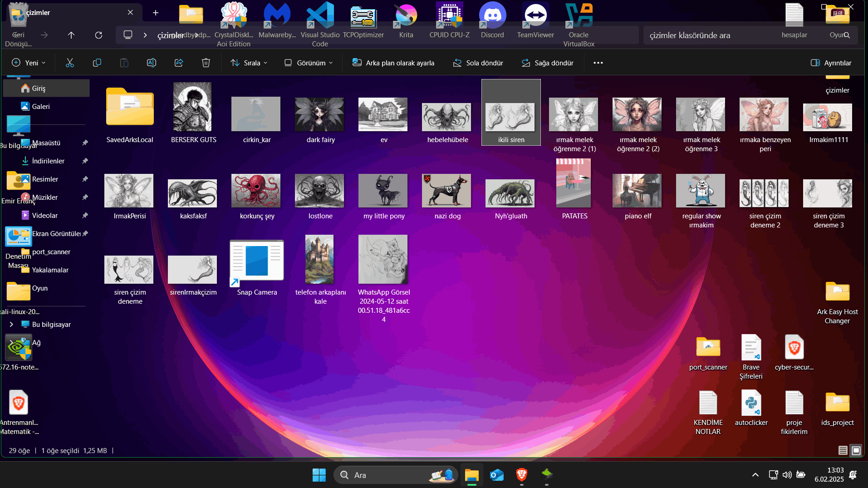Click Sağa döndür button
Image resolution: width=868 pixels, height=488 pixels.
[x=547, y=63]
